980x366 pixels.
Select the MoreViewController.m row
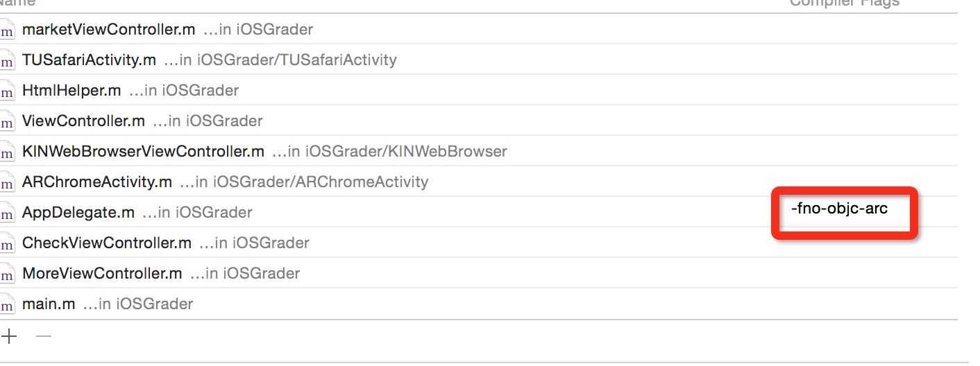tap(479, 273)
